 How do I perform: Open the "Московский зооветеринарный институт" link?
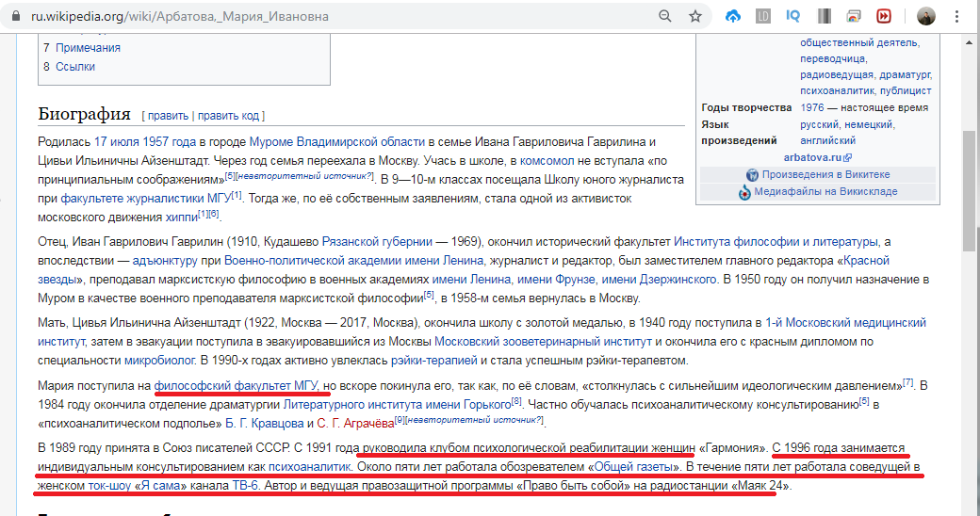[543, 342]
